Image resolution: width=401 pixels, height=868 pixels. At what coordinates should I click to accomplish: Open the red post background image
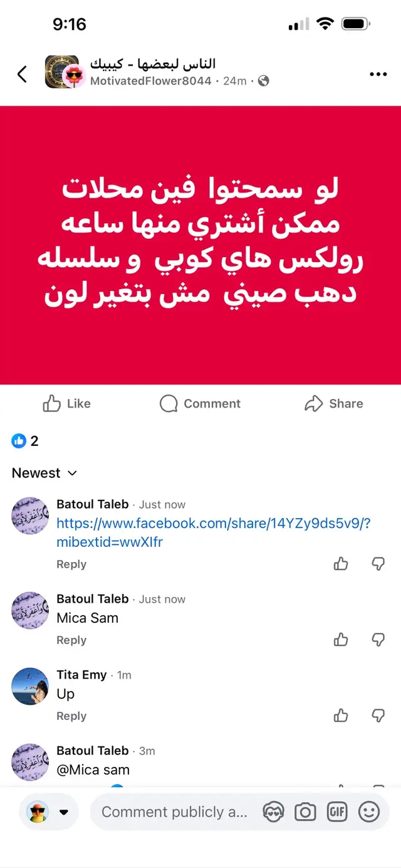point(200,245)
